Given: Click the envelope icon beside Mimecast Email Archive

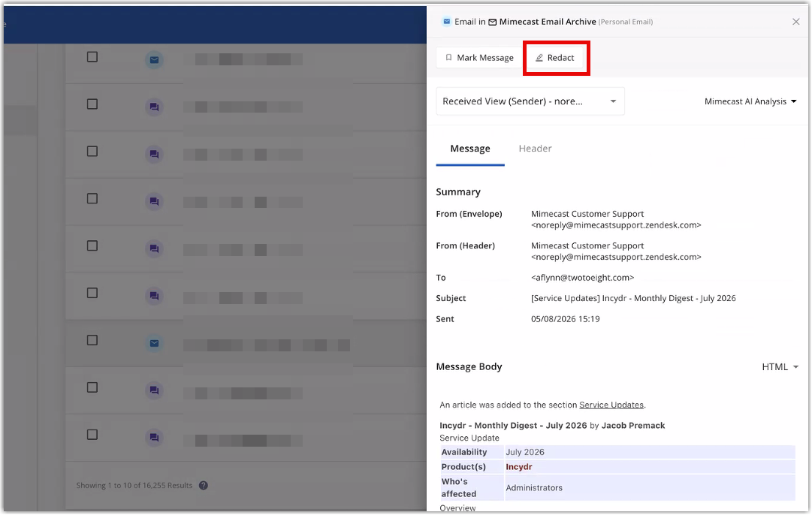Looking at the screenshot, I should point(493,23).
